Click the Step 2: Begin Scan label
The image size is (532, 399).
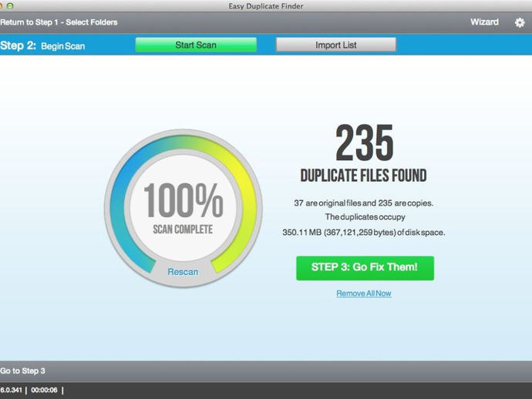(x=42, y=45)
